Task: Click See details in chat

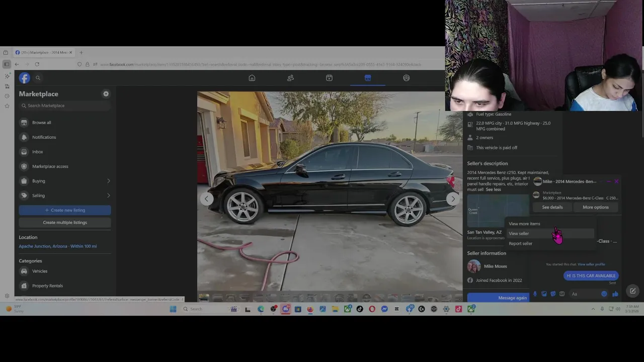Action: pyautogui.click(x=552, y=207)
